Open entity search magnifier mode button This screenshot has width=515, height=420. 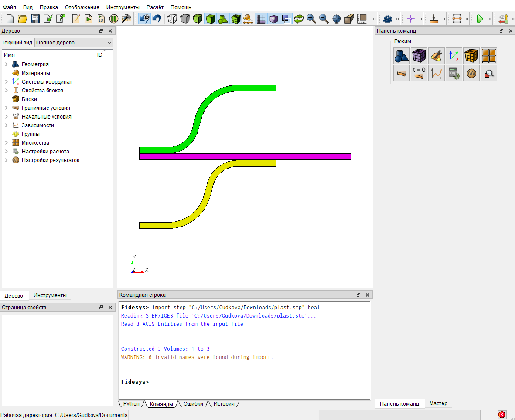click(x=489, y=73)
